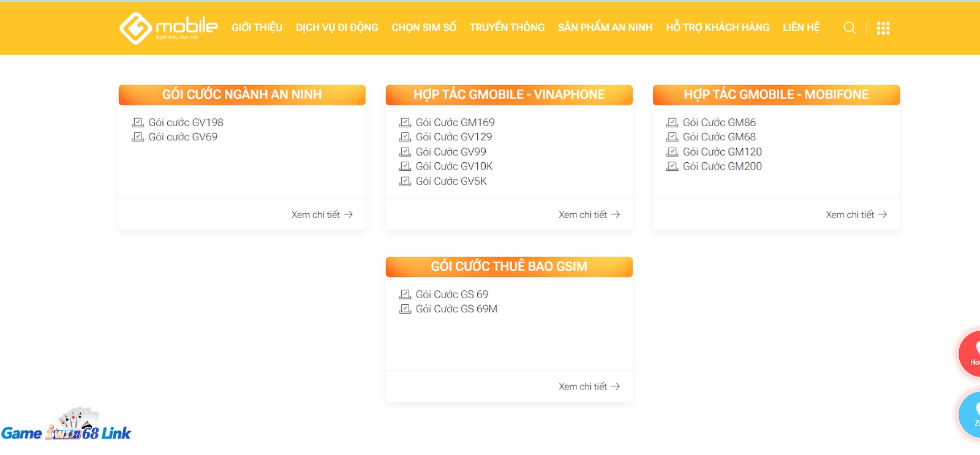The image size is (980, 455).
Task: Click checkbox icon beside Gói Cước GS 69
Action: tap(405, 295)
